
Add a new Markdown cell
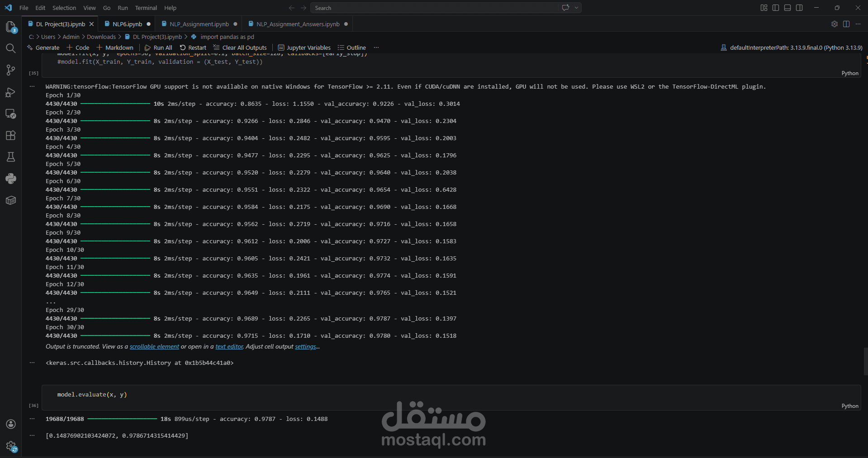tap(115, 47)
